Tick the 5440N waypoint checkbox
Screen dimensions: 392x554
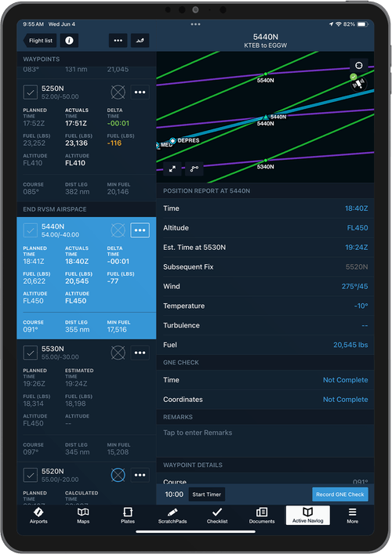point(31,230)
